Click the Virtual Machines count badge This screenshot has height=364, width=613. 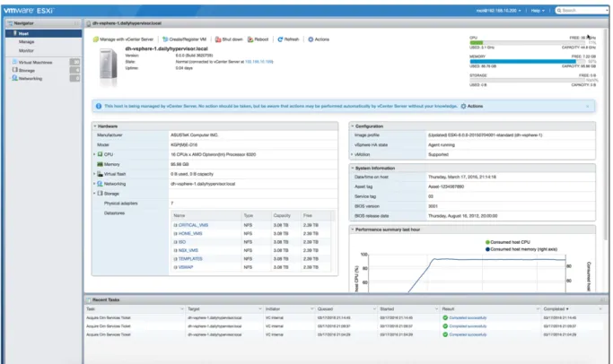click(x=74, y=62)
